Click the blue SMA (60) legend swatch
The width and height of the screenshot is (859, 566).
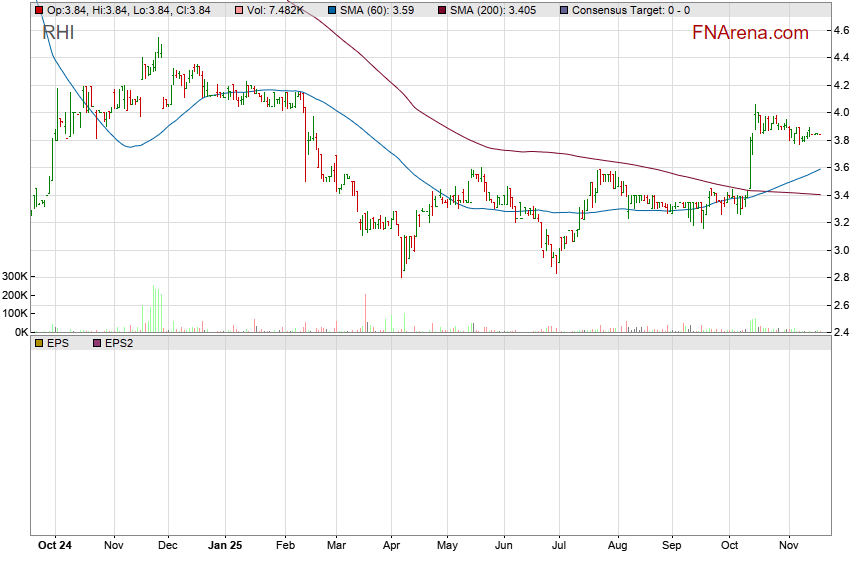332,10
